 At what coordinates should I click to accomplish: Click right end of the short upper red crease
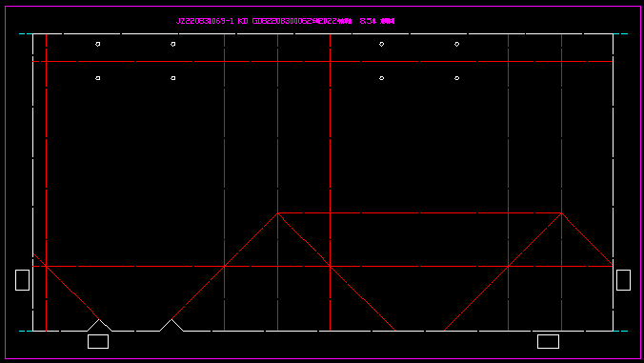coord(561,213)
